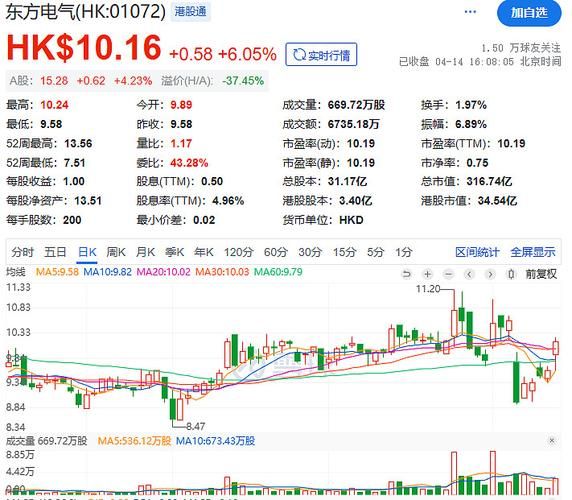Click the 溢价(H/A) value -37.45%
The image size is (572, 500).
coord(243,81)
